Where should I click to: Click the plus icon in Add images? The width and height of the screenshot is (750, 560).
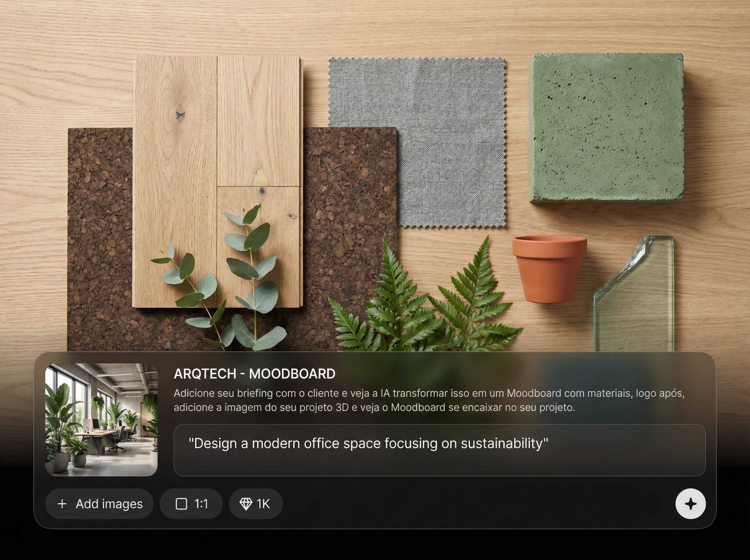[x=62, y=504]
